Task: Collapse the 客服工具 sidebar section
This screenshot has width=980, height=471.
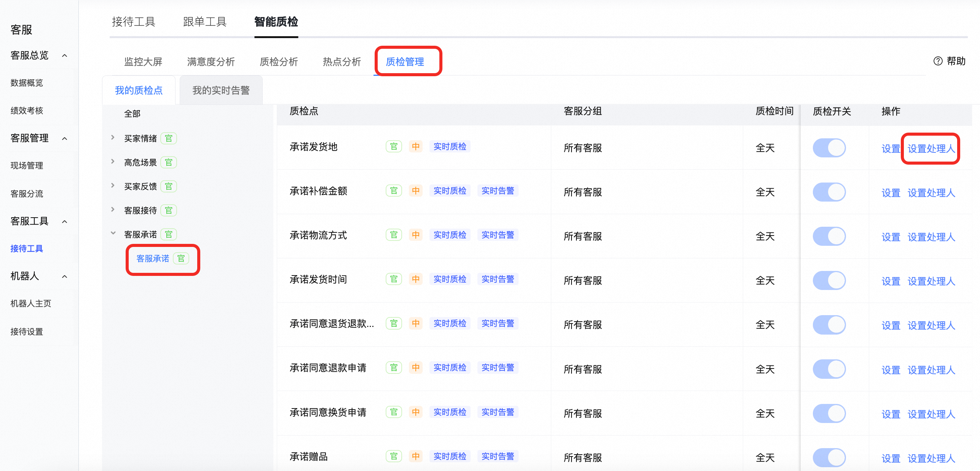Action: pos(65,222)
